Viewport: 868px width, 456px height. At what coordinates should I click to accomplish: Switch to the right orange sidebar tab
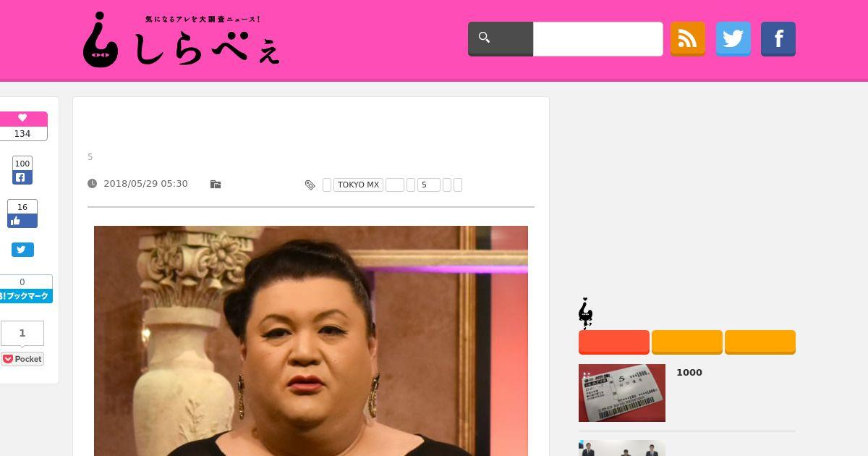[x=760, y=342]
